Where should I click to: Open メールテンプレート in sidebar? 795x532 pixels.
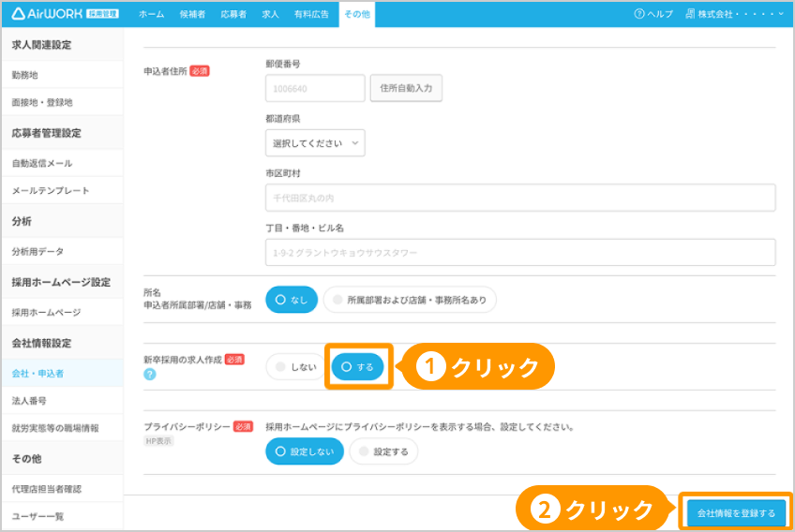(63, 190)
